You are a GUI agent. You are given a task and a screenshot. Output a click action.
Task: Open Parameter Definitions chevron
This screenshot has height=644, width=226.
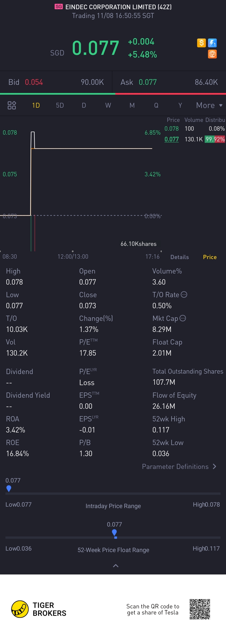pyautogui.click(x=214, y=466)
